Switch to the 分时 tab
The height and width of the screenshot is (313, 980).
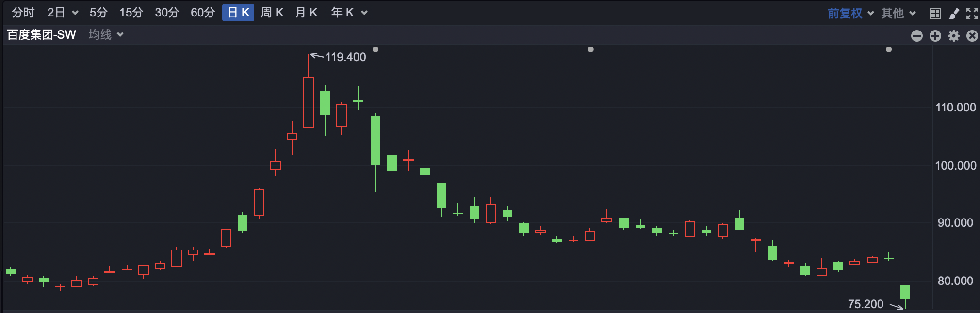click(23, 13)
